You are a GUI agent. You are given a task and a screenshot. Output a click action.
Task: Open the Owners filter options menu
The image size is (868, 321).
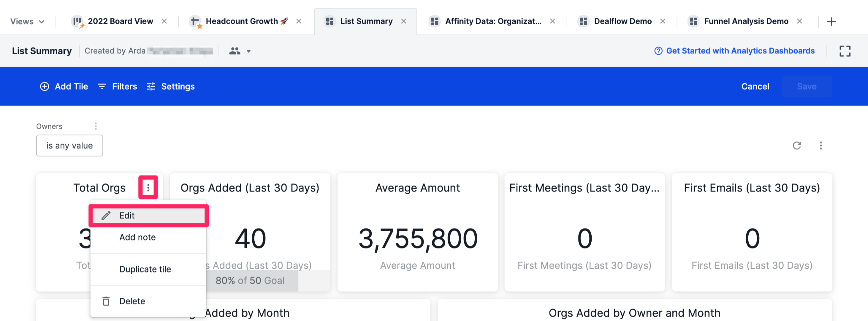pyautogui.click(x=96, y=126)
